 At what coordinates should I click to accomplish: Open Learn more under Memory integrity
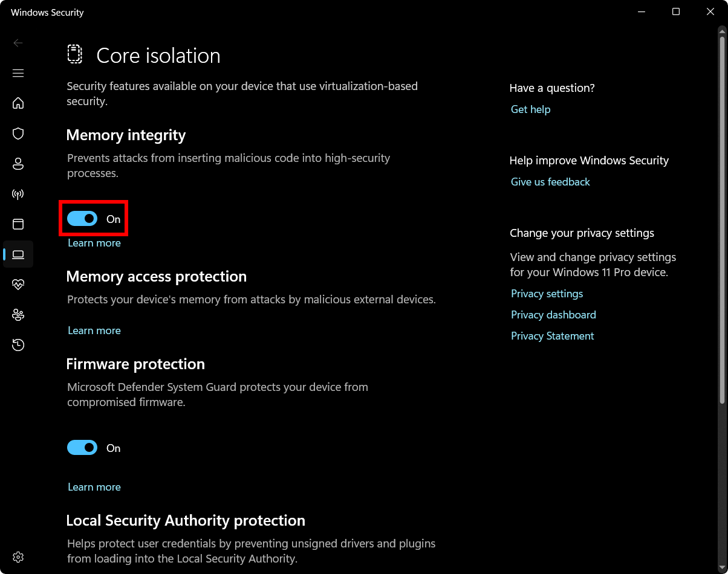pyautogui.click(x=94, y=242)
